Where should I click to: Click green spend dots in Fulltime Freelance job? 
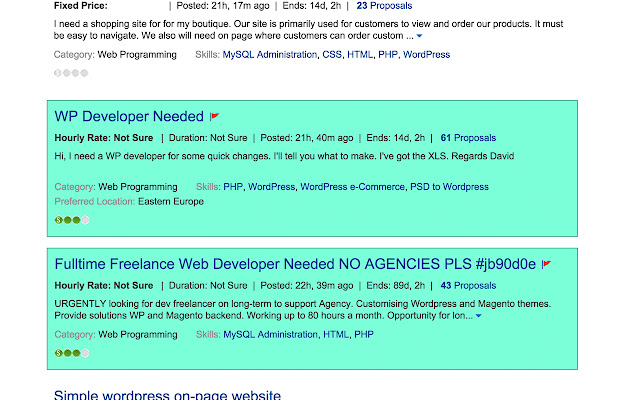pyautogui.click(x=72, y=353)
